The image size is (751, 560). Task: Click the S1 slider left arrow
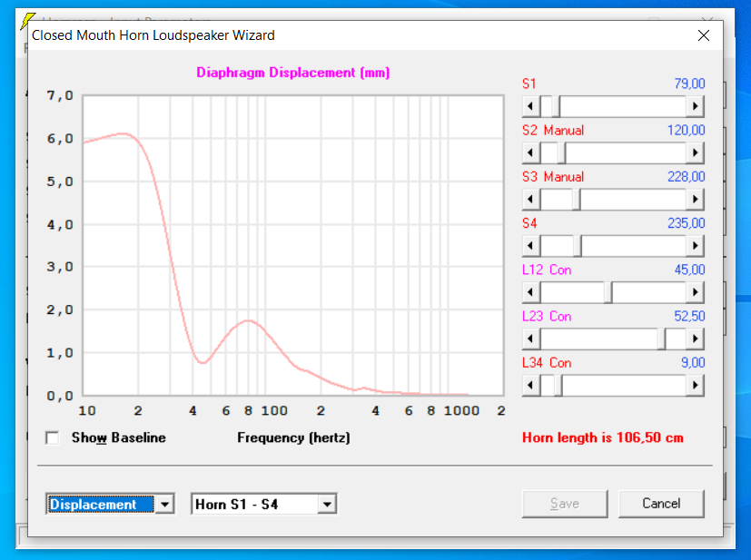tap(530, 106)
